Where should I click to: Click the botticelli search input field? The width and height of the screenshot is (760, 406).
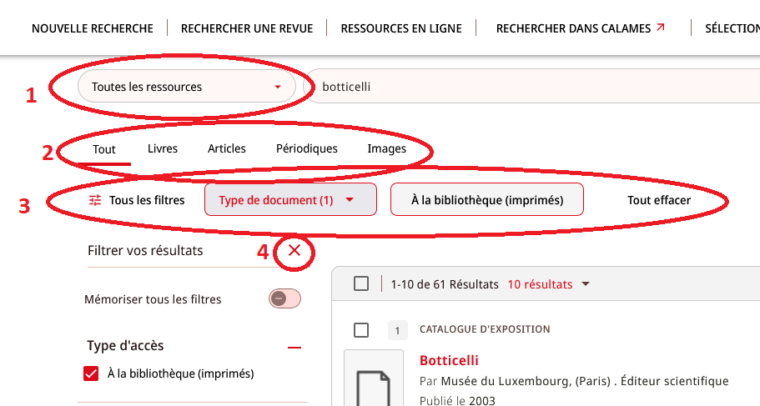point(533,87)
